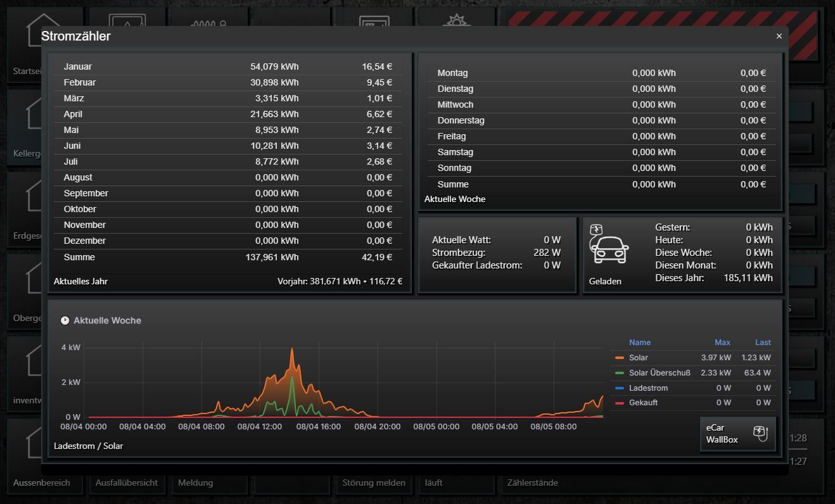Open the eCar WallBox button
This screenshot has height=504, width=835.
pyautogui.click(x=737, y=434)
